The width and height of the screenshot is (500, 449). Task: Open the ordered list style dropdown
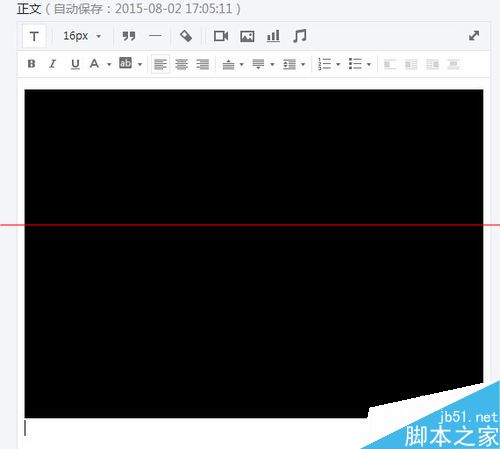coord(338,64)
